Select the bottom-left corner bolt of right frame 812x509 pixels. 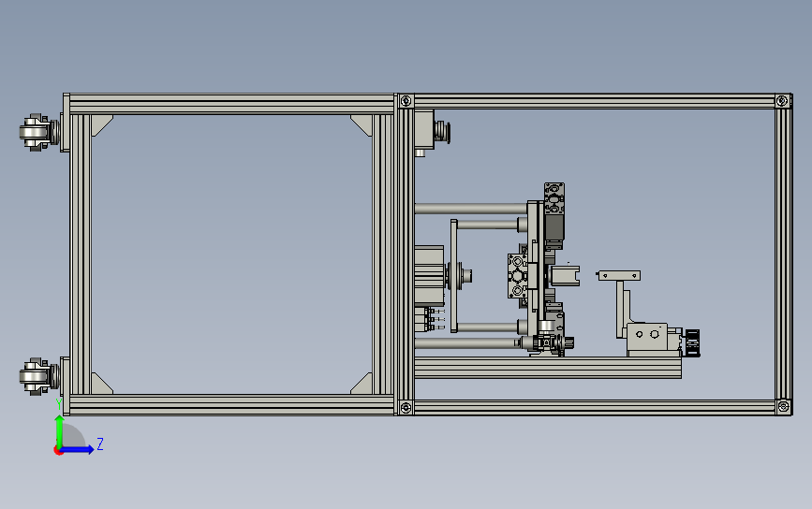point(406,408)
